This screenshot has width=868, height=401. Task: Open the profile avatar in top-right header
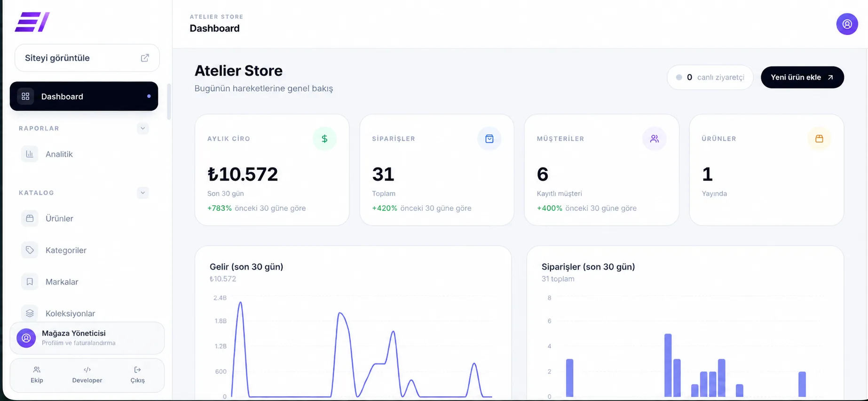(847, 24)
